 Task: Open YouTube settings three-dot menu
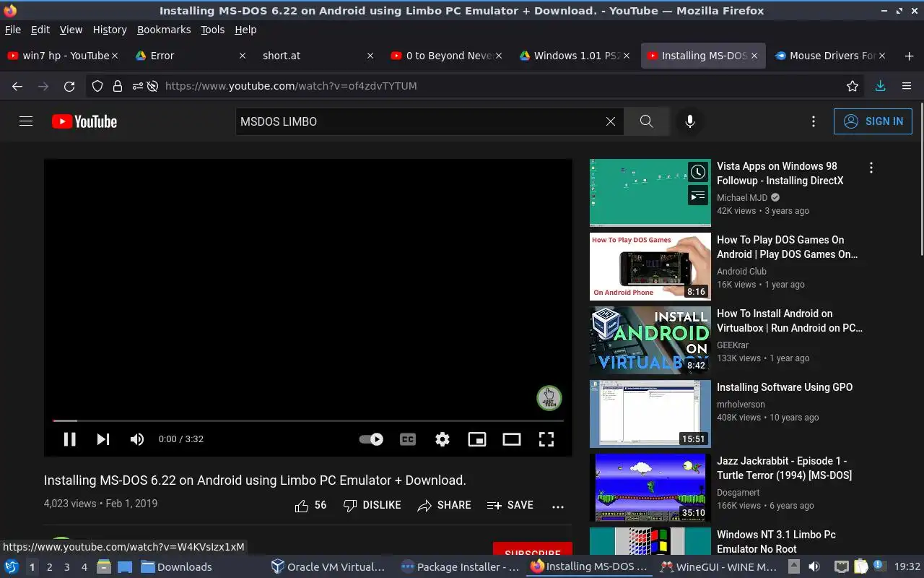point(814,121)
